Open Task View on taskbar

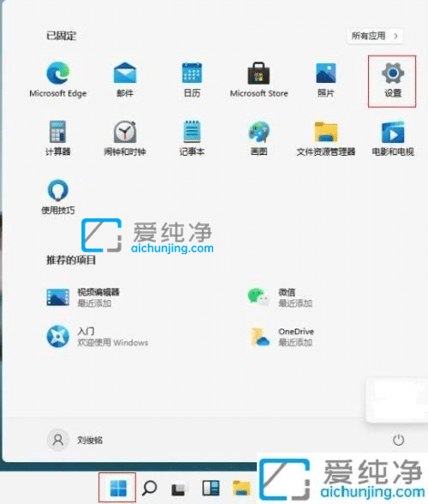tap(179, 489)
